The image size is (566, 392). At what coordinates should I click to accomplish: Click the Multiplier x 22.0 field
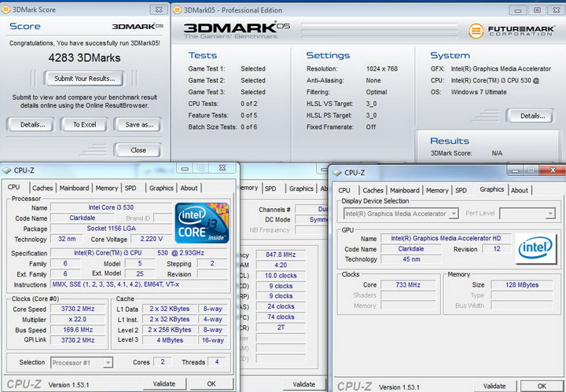pos(78,319)
